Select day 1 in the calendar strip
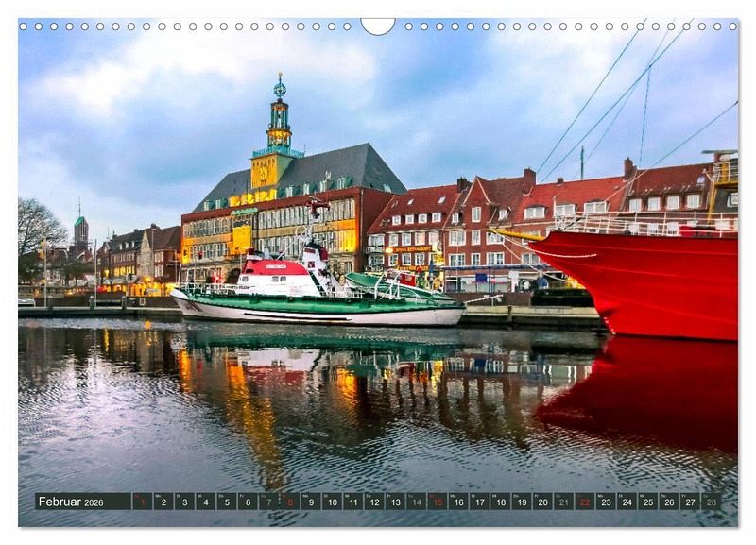This screenshot has width=756, height=545. pos(143,502)
